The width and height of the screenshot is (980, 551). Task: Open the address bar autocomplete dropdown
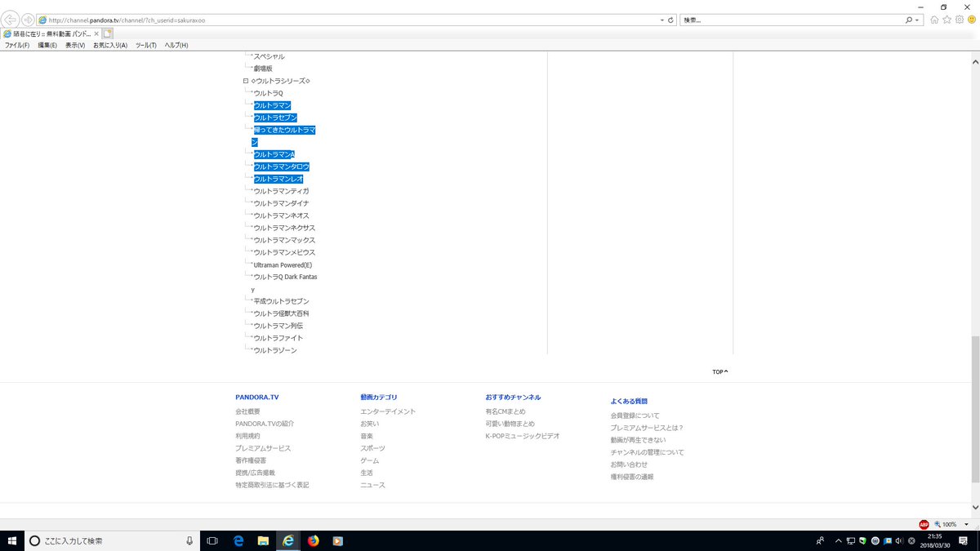(661, 20)
